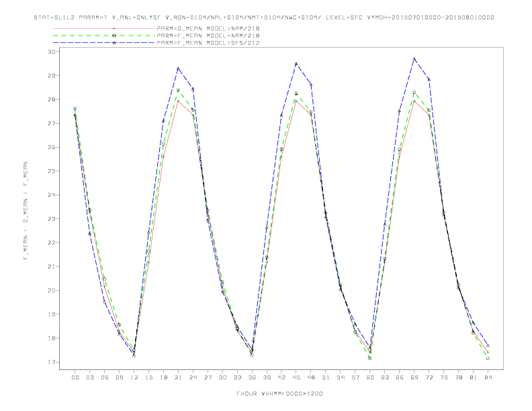532x411 pixels.
Task: Click the blue GFS triangle peak at hour 69
Action: coord(414,59)
